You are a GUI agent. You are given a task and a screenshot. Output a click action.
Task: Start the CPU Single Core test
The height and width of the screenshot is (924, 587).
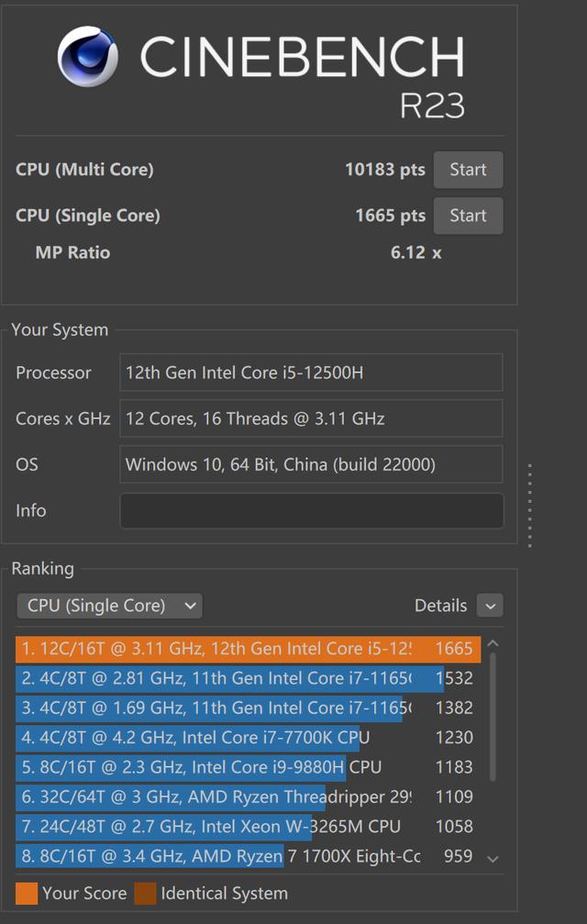468,216
